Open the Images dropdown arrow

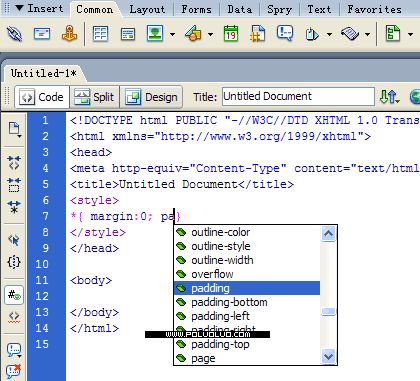coord(172,34)
